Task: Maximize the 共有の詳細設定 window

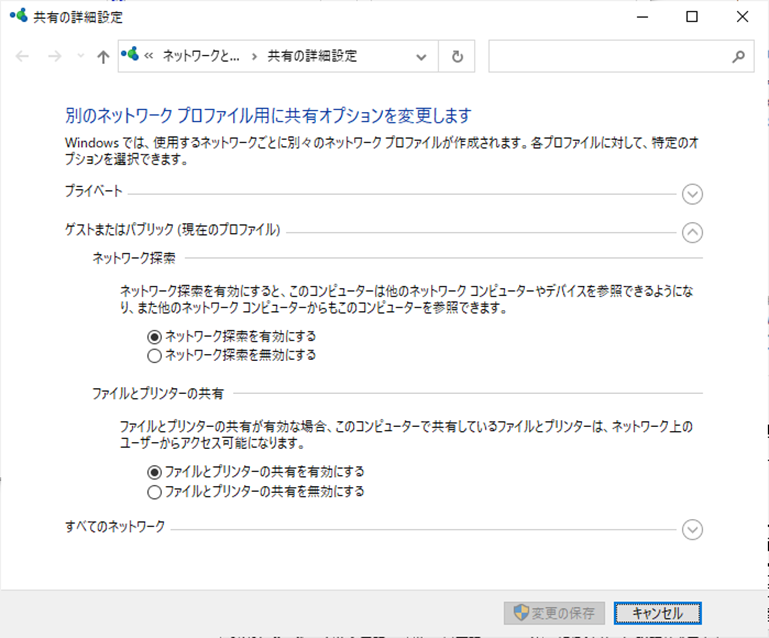Action: coord(692,17)
